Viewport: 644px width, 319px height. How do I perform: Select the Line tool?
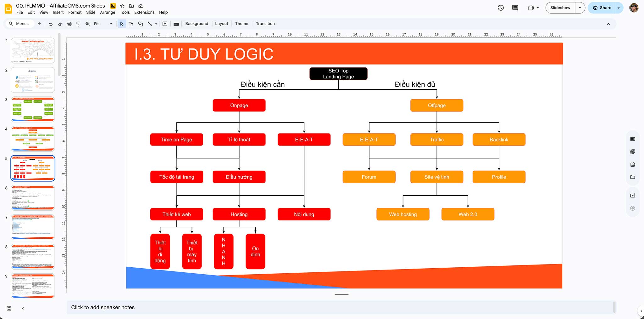coord(150,24)
